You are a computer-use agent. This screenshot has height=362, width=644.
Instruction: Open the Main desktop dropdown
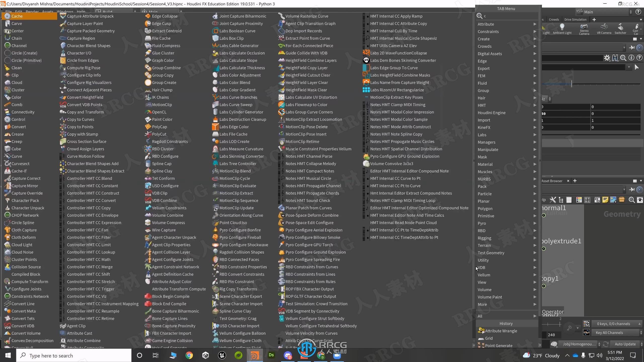[604, 12]
